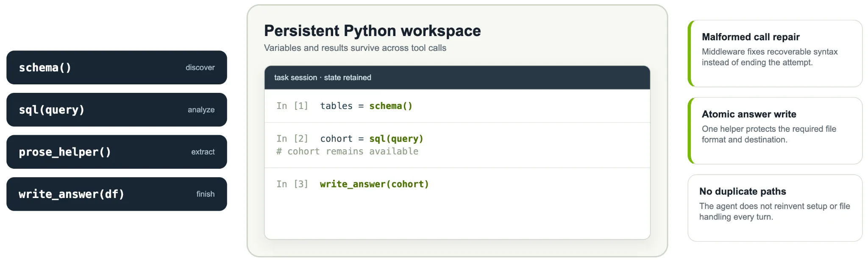Click the 'finish' label on write_answer card
Screen dimensions: 868x265
[x=206, y=194]
